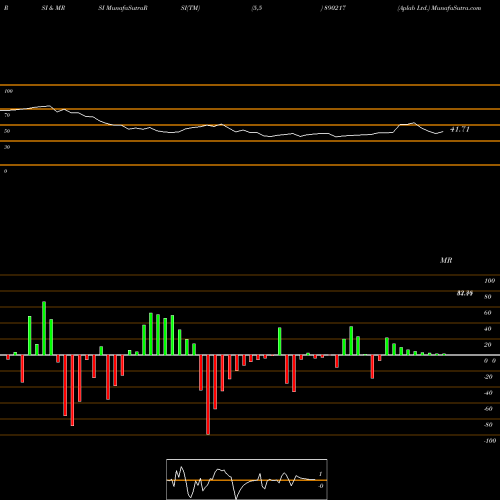The image size is (500, 500).
Task: Click the "0 0" zero-line label on MR axis
Action: (490, 361)
